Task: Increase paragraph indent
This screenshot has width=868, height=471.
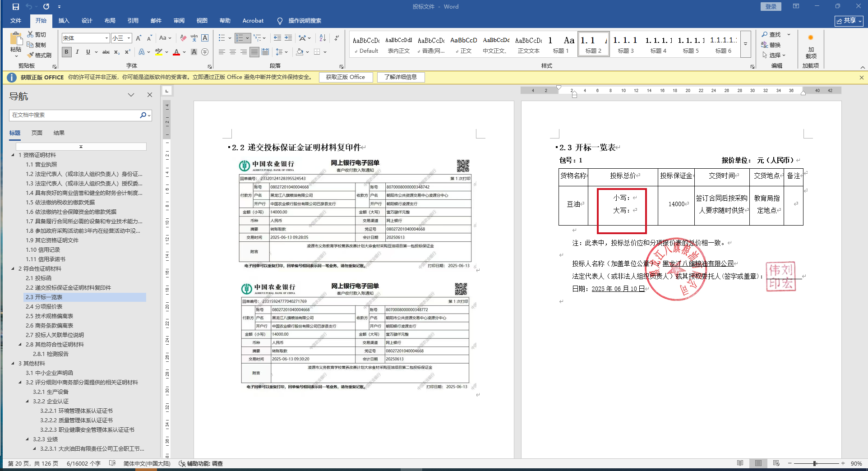Action: pos(288,38)
